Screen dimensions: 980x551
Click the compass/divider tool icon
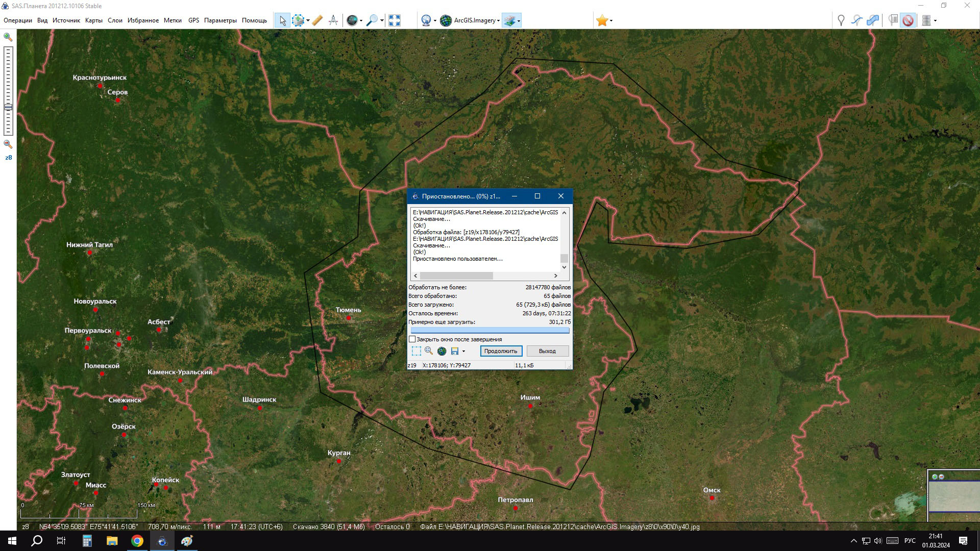[x=333, y=20]
